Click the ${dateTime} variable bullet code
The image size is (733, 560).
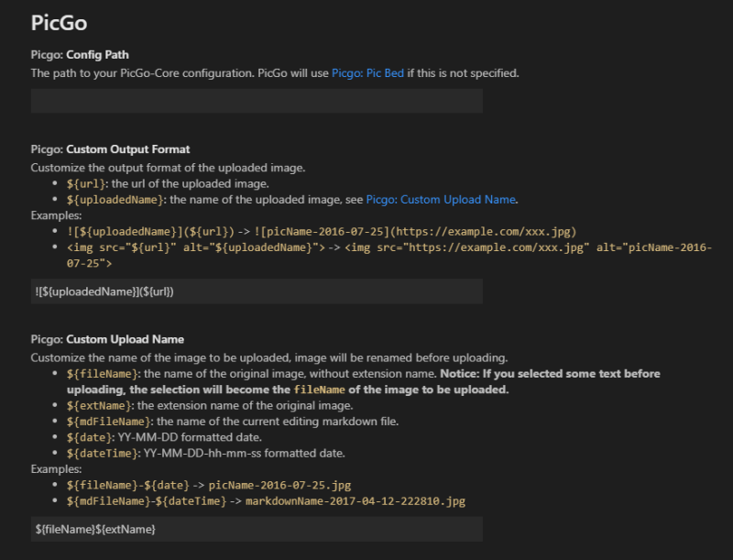tap(103, 454)
